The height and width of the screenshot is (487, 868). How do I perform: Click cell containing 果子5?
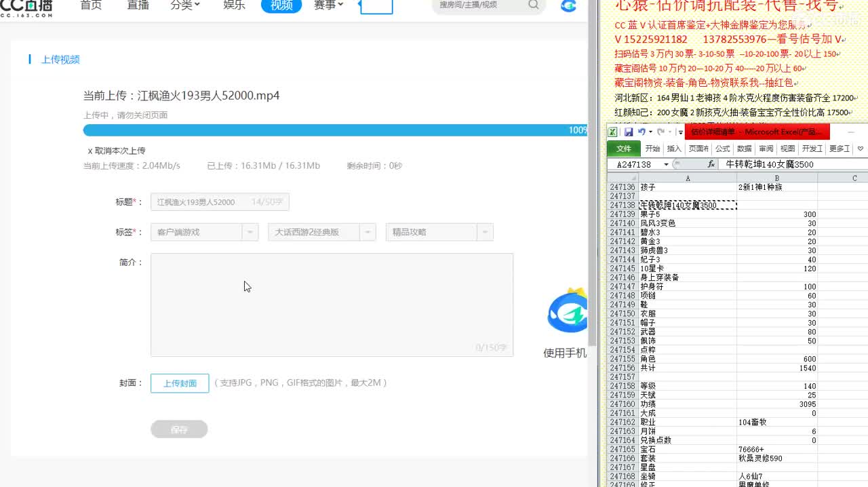coord(688,214)
